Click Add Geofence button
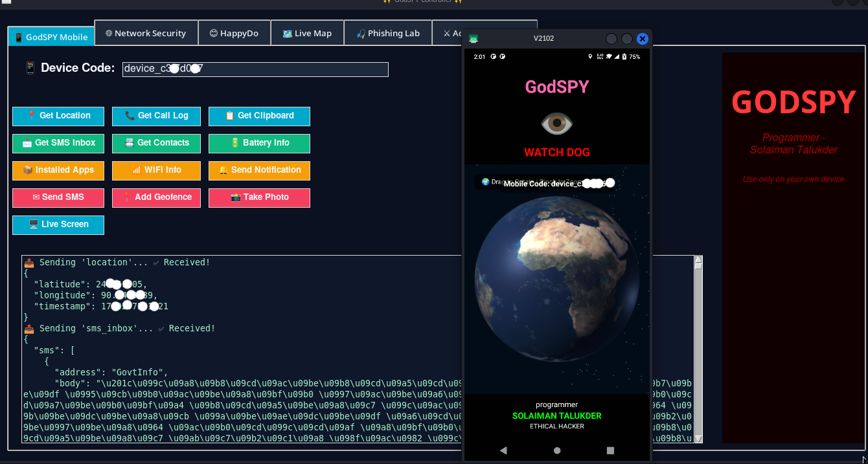This screenshot has width=868, height=464. tap(156, 197)
